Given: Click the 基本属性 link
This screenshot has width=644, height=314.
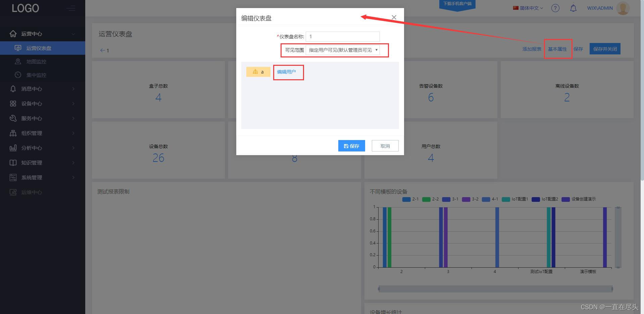Looking at the screenshot, I should pos(557,49).
